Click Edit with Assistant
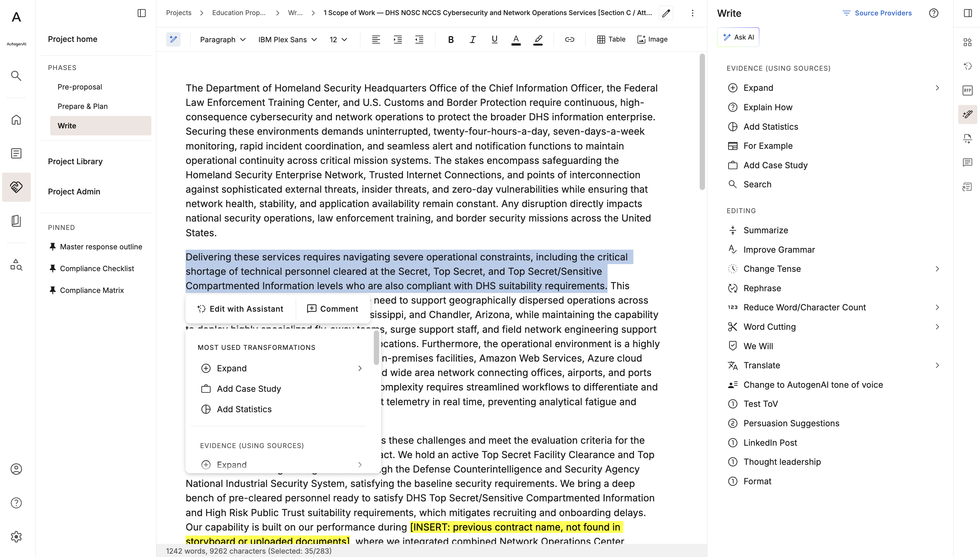Viewport: 980px width, 557px height. point(240,309)
